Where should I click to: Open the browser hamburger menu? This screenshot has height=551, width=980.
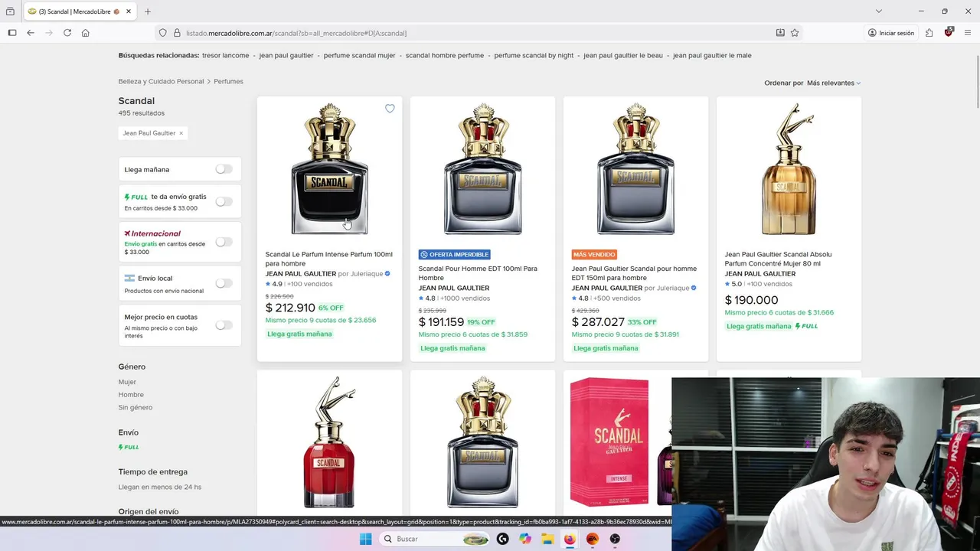(x=969, y=33)
